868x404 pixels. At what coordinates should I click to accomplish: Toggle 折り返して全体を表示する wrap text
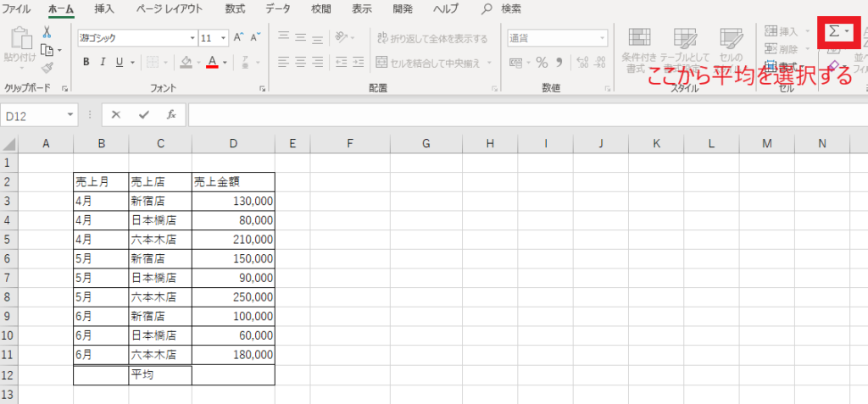tap(432, 38)
